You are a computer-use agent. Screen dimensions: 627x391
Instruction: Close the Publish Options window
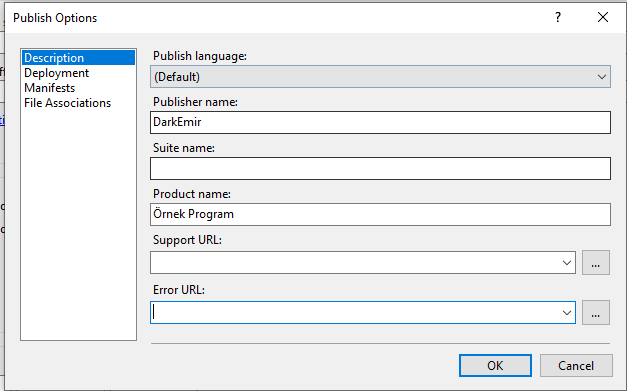pos(603,17)
